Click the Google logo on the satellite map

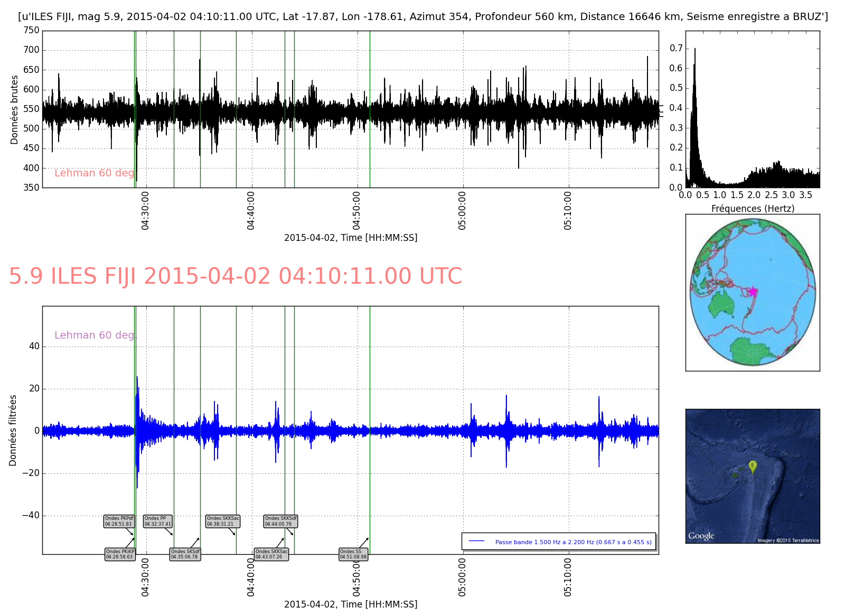pos(701,536)
